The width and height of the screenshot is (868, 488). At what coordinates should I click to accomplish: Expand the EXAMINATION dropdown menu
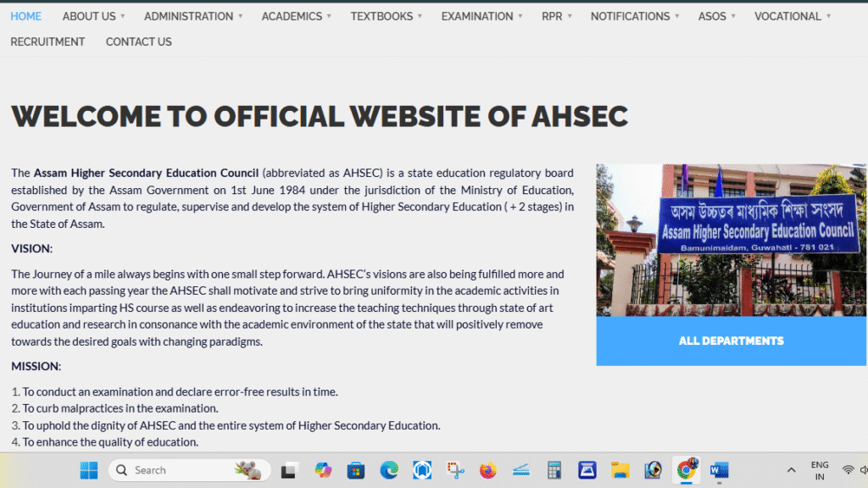tap(481, 17)
